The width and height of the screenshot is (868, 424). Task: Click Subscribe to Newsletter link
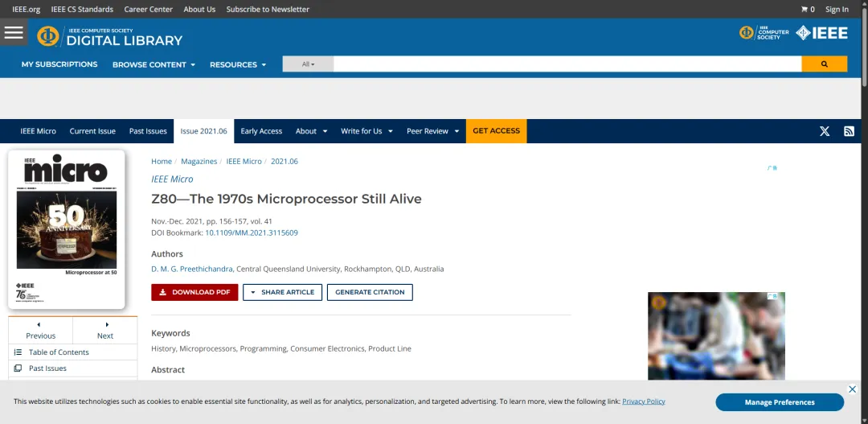[x=268, y=10]
